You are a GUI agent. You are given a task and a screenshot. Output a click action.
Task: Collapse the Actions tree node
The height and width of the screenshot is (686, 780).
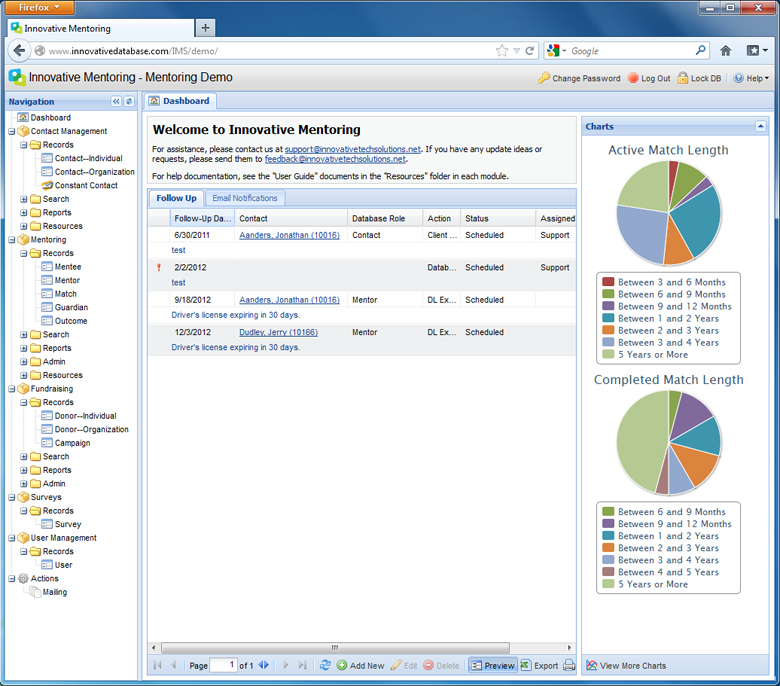(x=11, y=579)
